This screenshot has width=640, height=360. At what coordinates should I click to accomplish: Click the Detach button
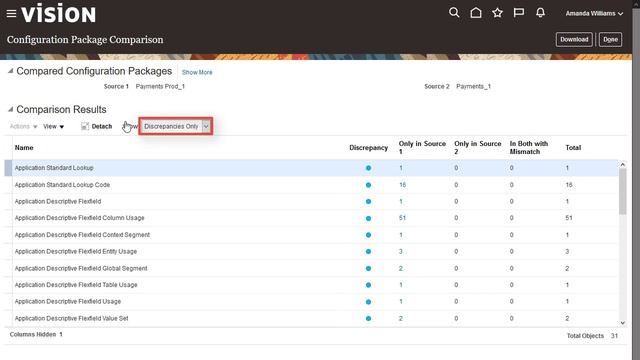[x=96, y=127]
